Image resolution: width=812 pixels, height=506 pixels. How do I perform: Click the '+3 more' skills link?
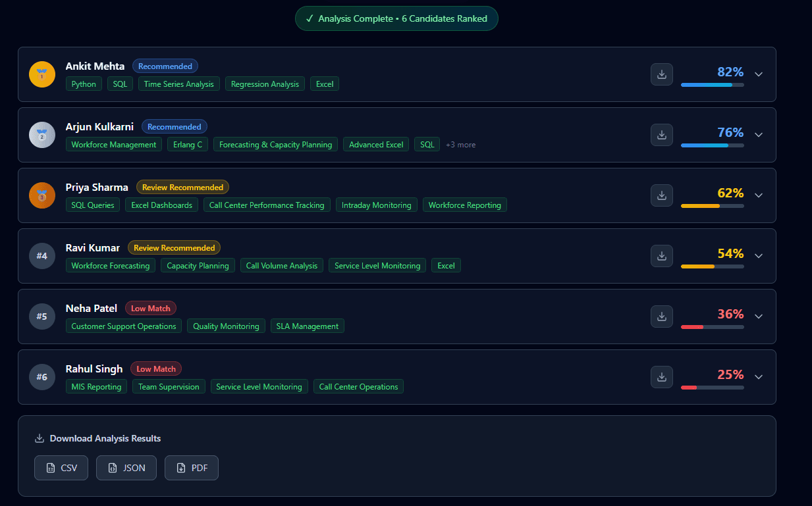460,145
